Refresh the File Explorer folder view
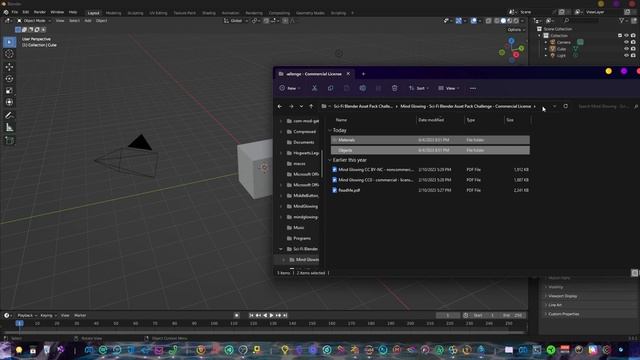 point(565,106)
